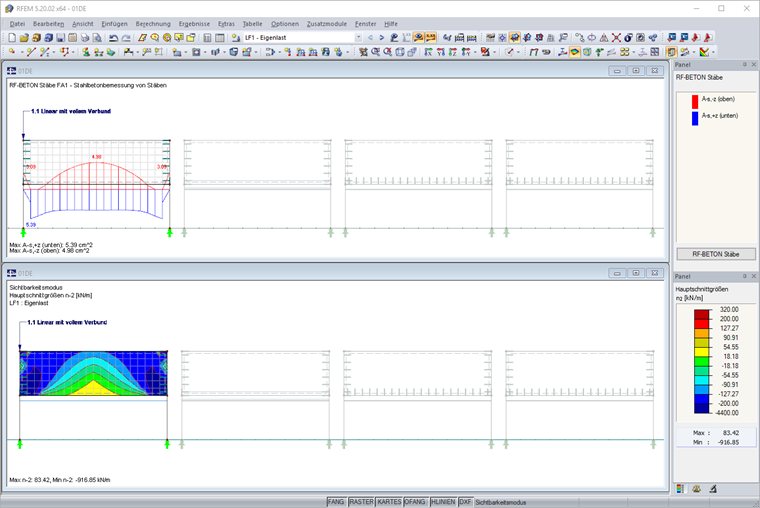Viewport: 760px width, 508px height.
Task: Click the Max 83.42 value field
Action: point(716,433)
